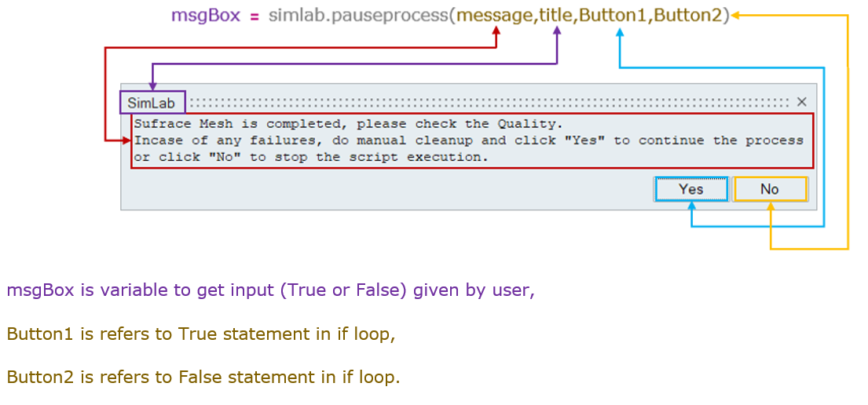Click the 'or click "No" to stop' message line

click(x=311, y=157)
